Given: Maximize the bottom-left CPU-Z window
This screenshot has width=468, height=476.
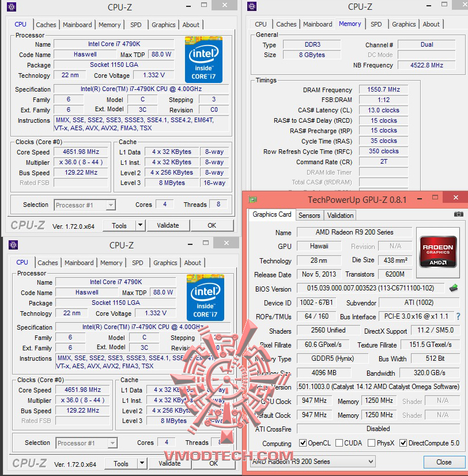Looking at the screenshot, I should pos(206,243).
